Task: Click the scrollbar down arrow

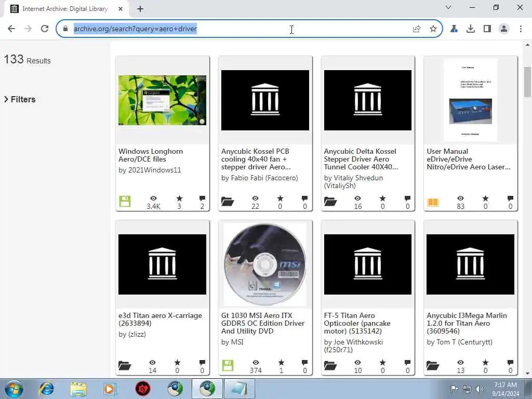Action: [x=528, y=374]
